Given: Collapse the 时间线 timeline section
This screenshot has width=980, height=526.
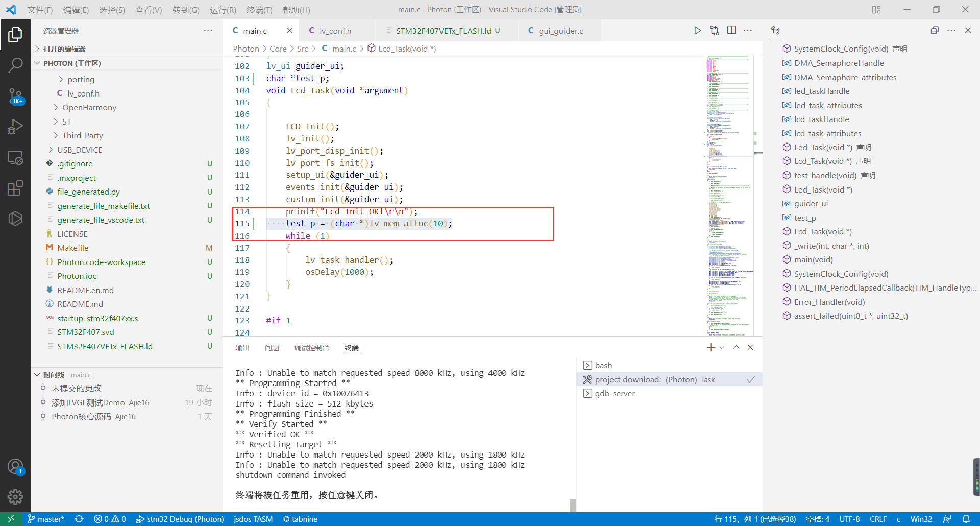Looking at the screenshot, I should point(54,375).
